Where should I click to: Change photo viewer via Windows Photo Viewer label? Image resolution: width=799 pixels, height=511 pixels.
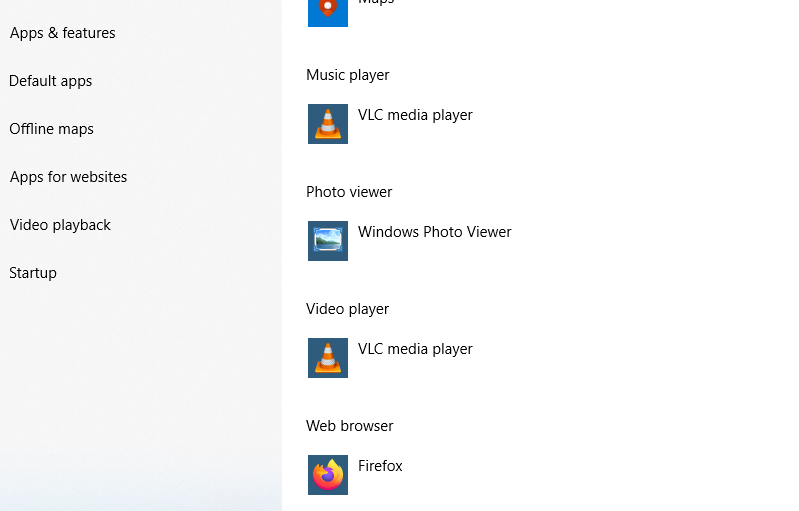[x=435, y=232]
